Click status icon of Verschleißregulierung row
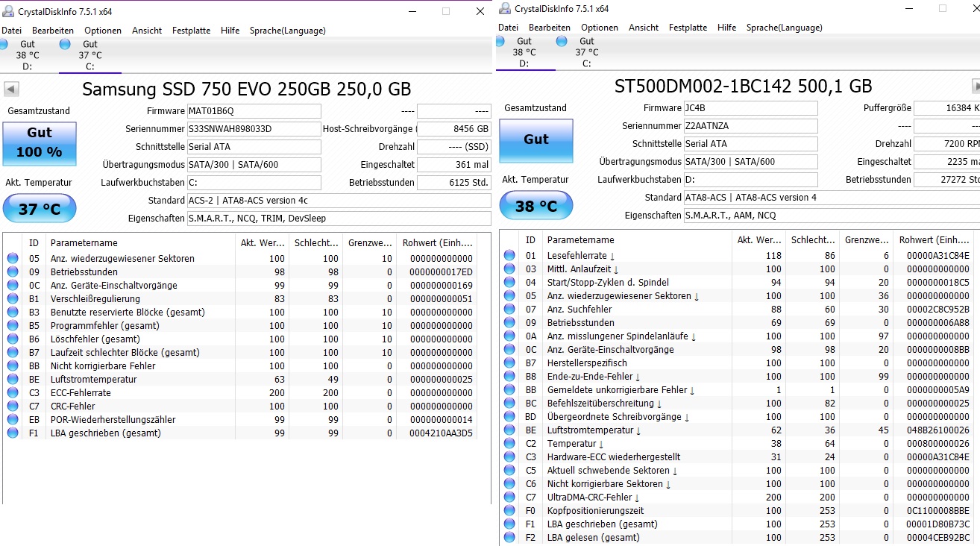This screenshot has width=980, height=546. click(x=13, y=299)
